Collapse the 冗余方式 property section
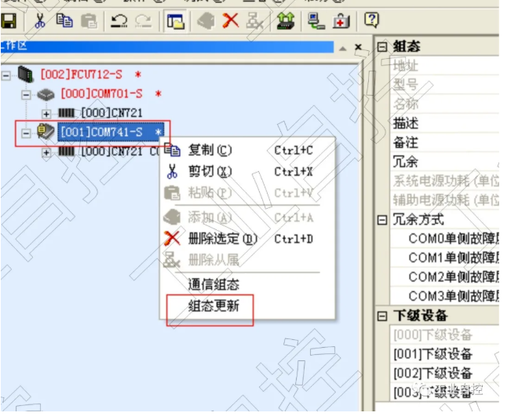The width and height of the screenshot is (511, 420). pos(382,220)
